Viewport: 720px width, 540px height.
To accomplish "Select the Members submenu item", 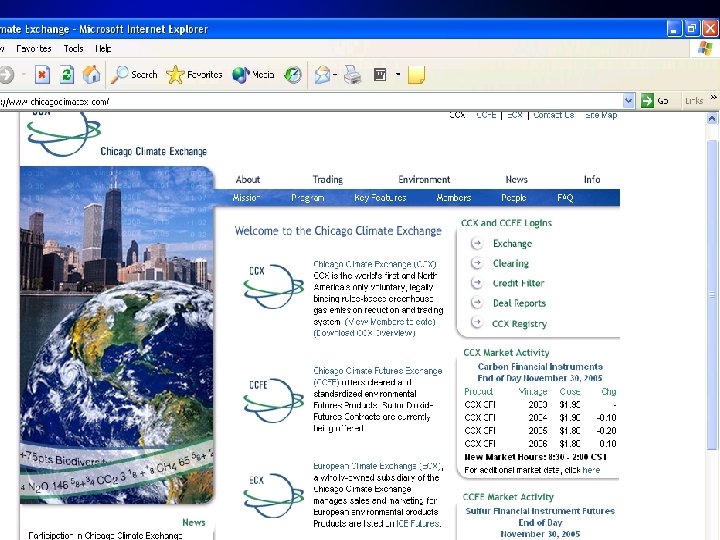I will pyautogui.click(x=453, y=198).
